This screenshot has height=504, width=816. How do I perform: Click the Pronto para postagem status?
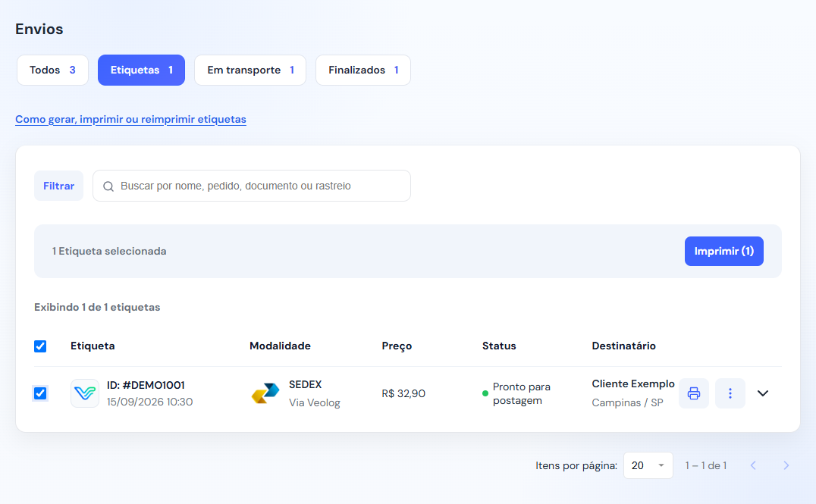click(x=522, y=394)
